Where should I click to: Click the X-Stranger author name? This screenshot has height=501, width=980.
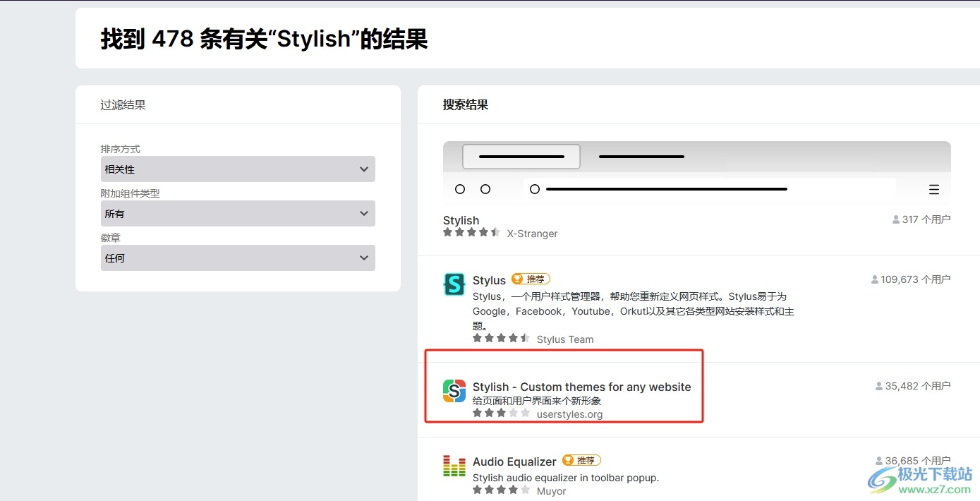click(x=533, y=234)
